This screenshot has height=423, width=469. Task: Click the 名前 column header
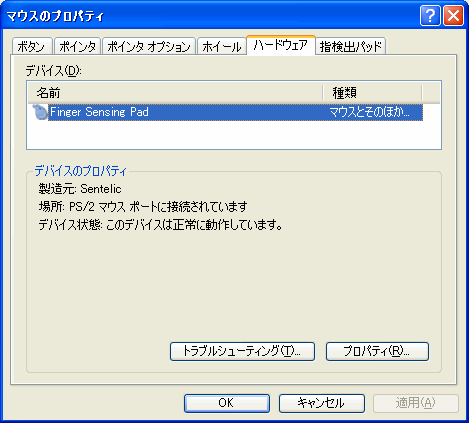176,93
